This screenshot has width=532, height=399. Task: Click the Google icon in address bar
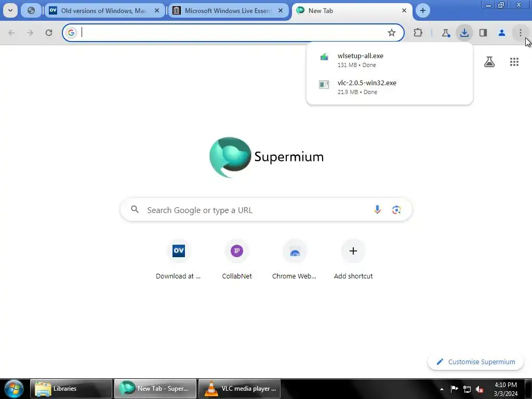(x=71, y=33)
